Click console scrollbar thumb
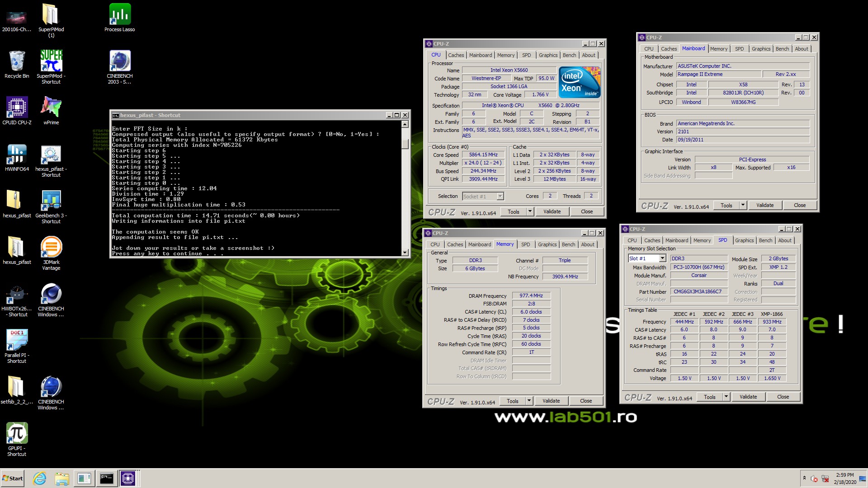 pos(405,144)
